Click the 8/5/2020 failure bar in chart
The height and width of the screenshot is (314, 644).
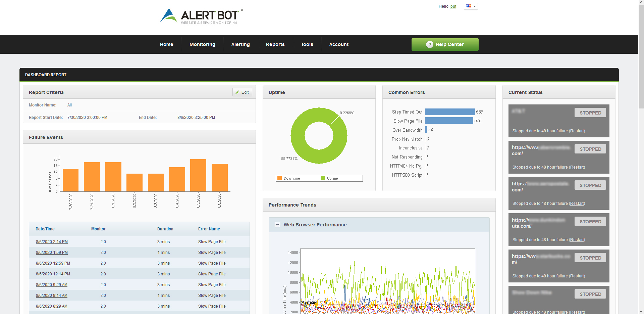pos(198,175)
